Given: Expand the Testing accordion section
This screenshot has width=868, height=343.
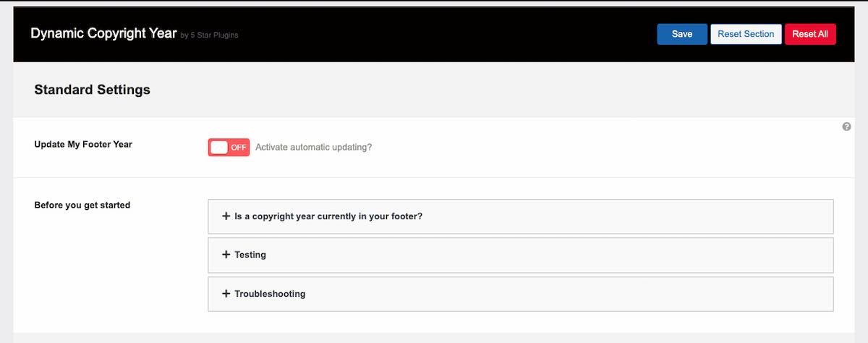Looking at the screenshot, I should [250, 255].
